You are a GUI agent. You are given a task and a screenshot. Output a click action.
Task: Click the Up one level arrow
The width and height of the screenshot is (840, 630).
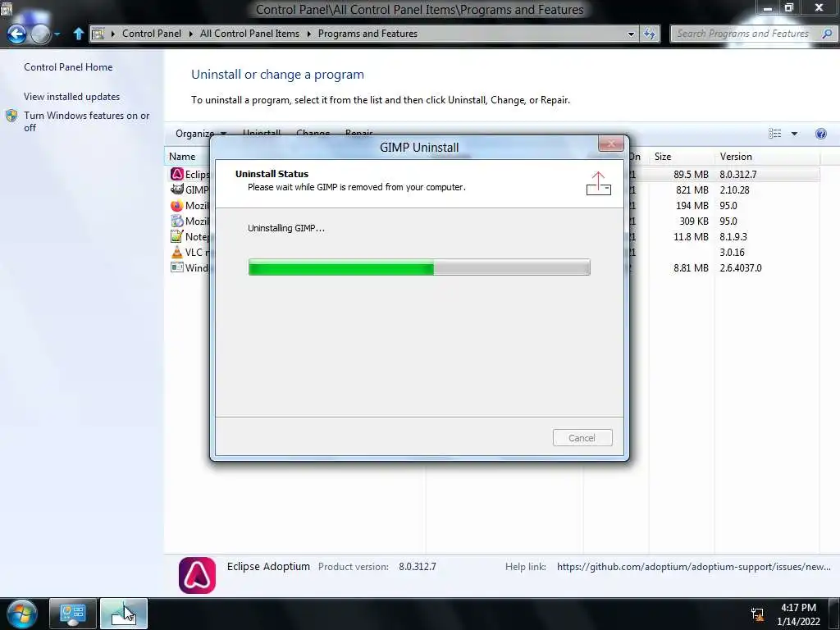click(78, 34)
